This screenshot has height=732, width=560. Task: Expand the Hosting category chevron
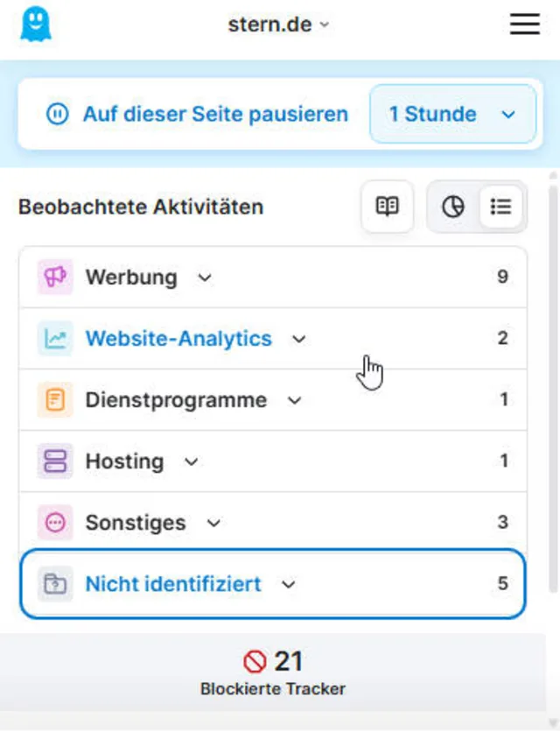(191, 461)
